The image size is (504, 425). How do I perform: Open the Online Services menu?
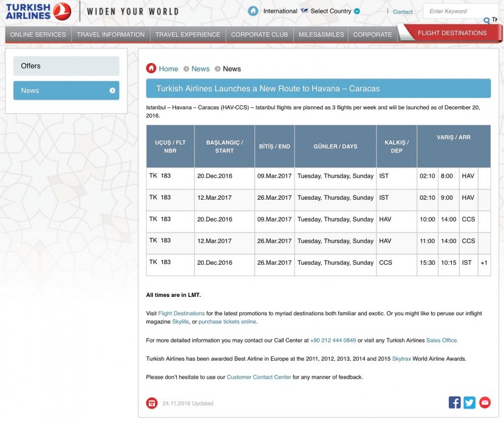tap(38, 35)
